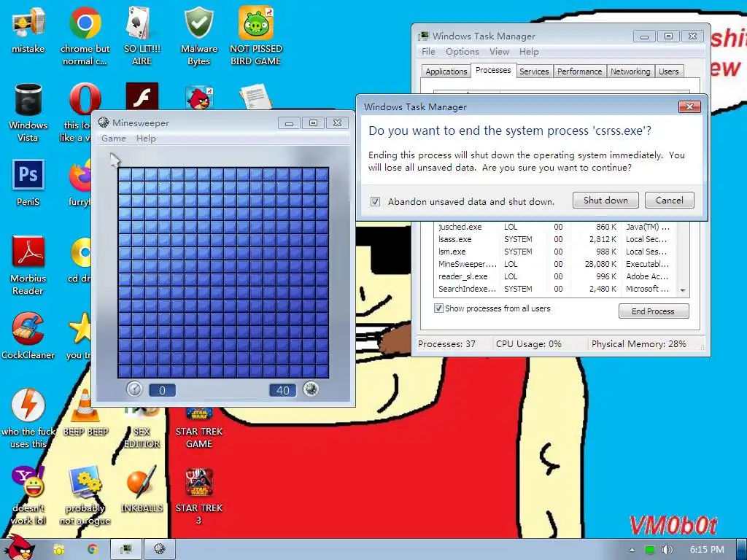Screen dimensions: 747x560
Task: Switch to the Users tab
Action: (x=668, y=71)
